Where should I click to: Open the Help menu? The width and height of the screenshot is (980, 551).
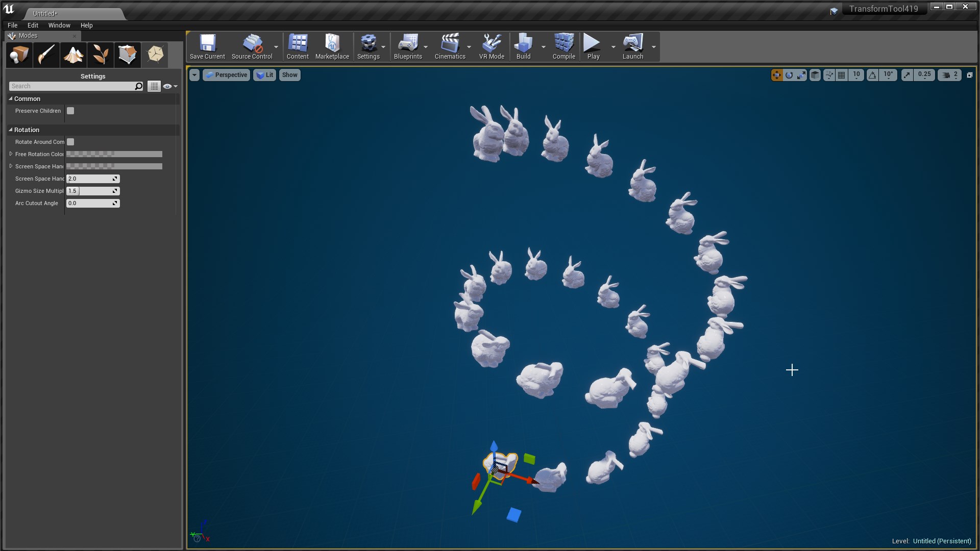[x=86, y=25]
